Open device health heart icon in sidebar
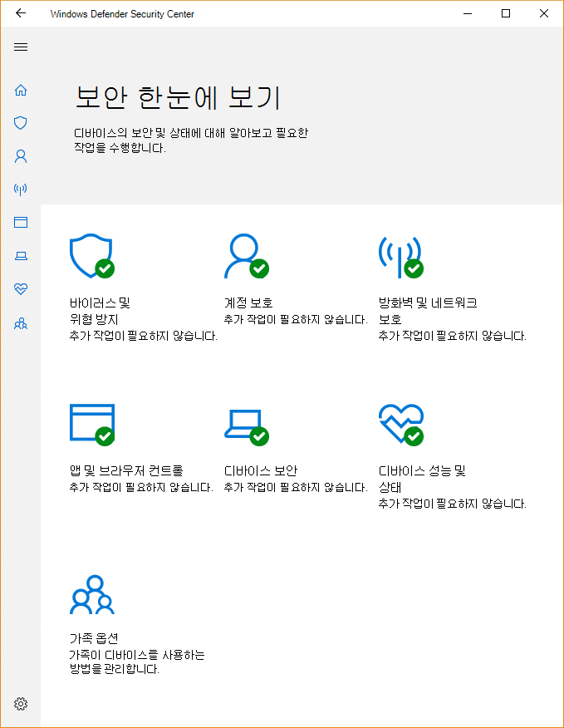Image resolution: width=564 pixels, height=728 pixels. tap(21, 288)
